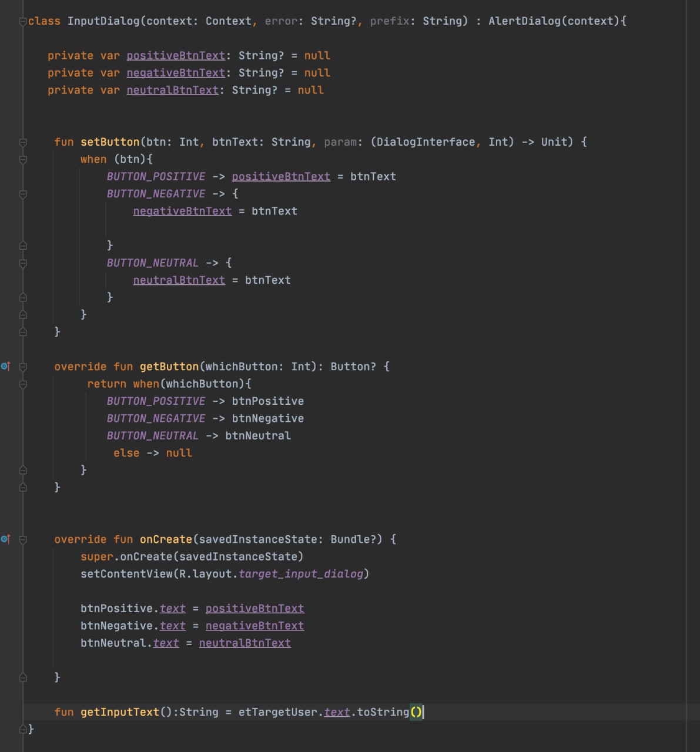
Task: Collapse the onCreate function fold marker
Action: point(23,539)
